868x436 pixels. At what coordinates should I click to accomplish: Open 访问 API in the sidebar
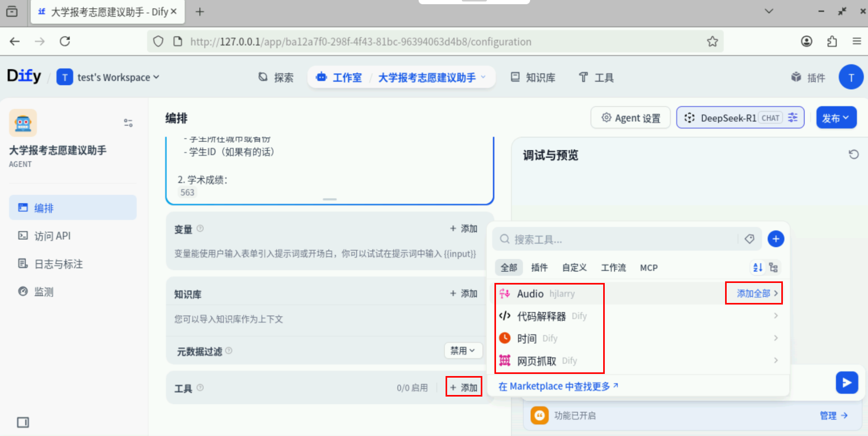pos(73,236)
